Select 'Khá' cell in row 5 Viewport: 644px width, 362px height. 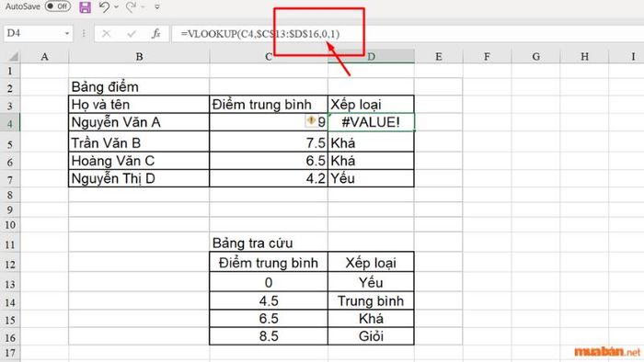(371, 142)
